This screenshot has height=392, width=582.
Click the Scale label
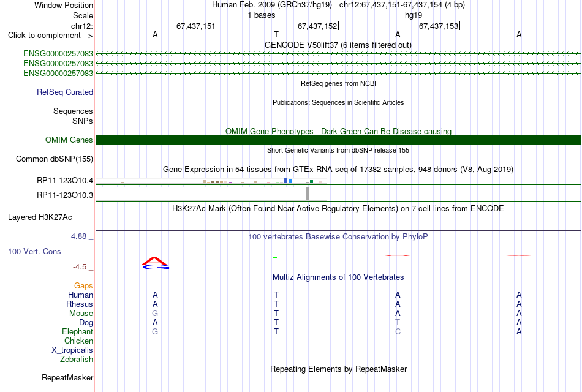pos(83,15)
